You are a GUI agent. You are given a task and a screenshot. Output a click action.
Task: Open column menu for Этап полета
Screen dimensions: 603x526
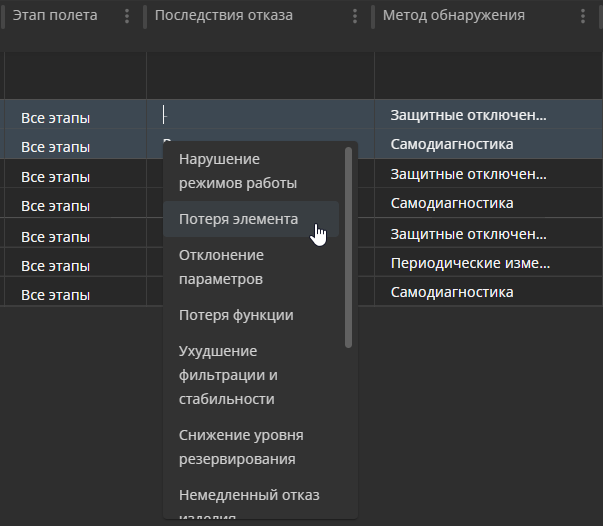127,16
